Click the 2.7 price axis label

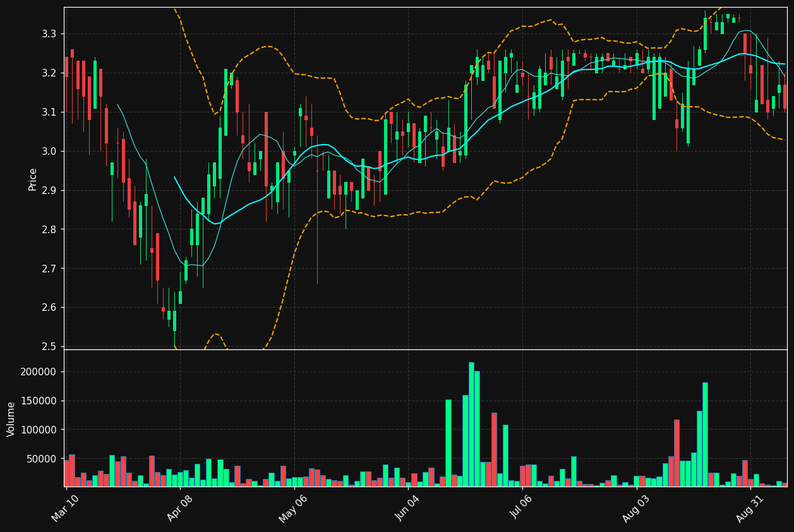coord(49,269)
